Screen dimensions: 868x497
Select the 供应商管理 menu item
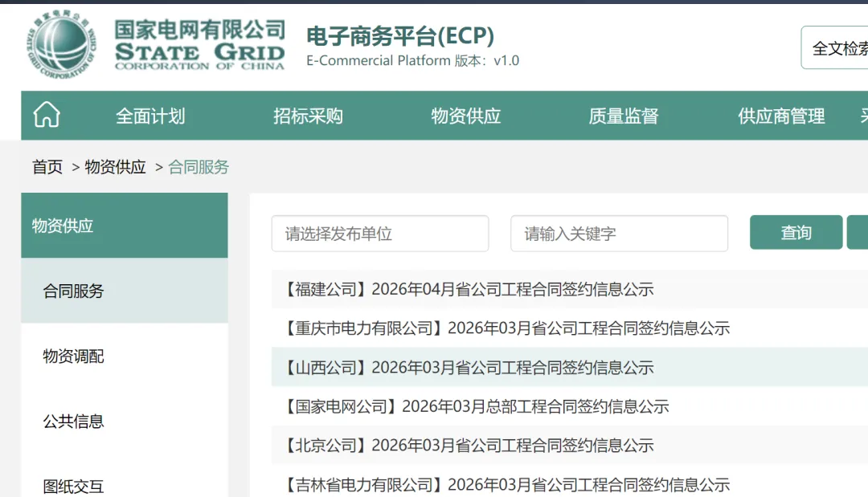point(780,116)
